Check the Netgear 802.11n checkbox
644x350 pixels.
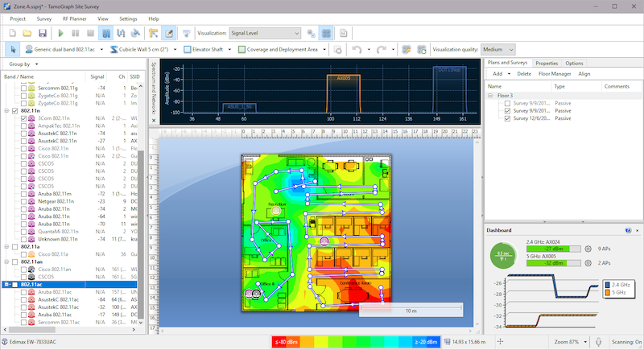click(23, 201)
